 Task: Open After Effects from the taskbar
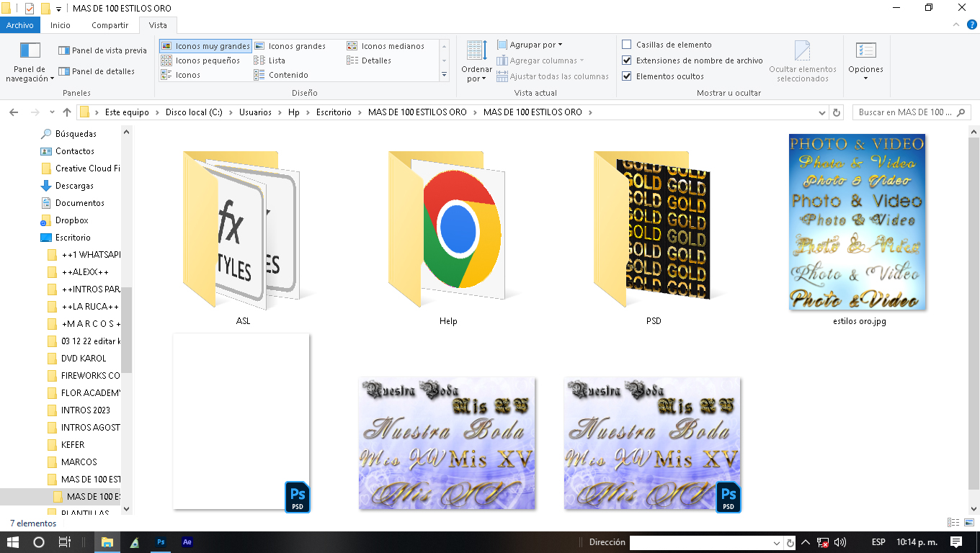(187, 542)
